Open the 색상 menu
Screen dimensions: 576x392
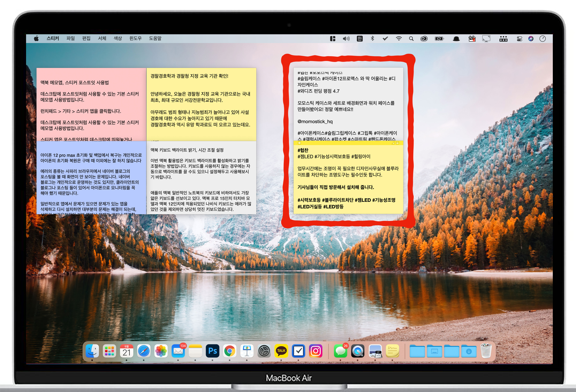click(x=118, y=38)
